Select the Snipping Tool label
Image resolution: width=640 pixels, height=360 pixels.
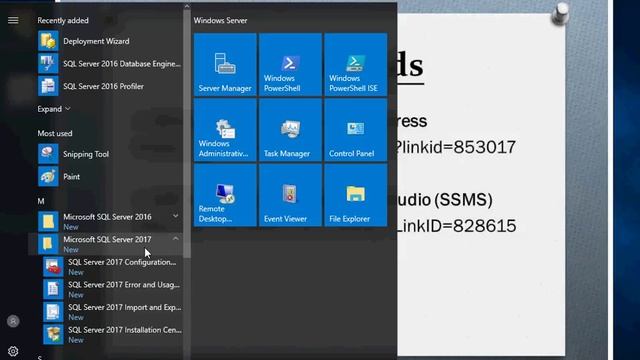[86, 154]
